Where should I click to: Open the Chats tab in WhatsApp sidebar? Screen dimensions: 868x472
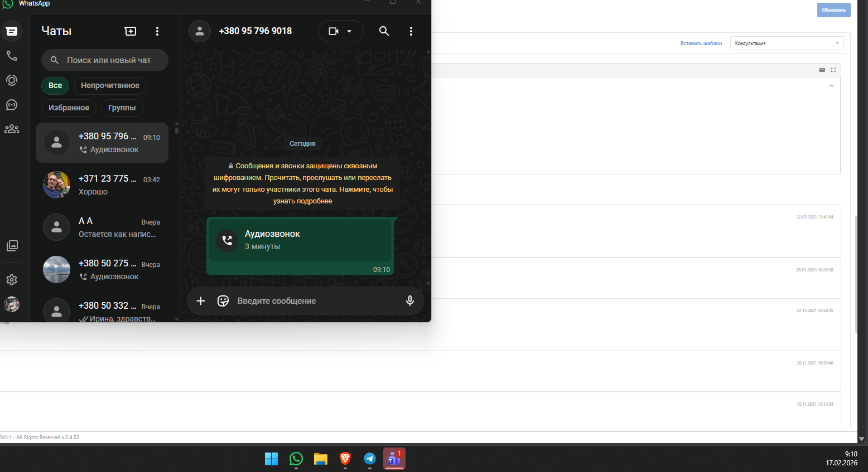click(x=12, y=31)
